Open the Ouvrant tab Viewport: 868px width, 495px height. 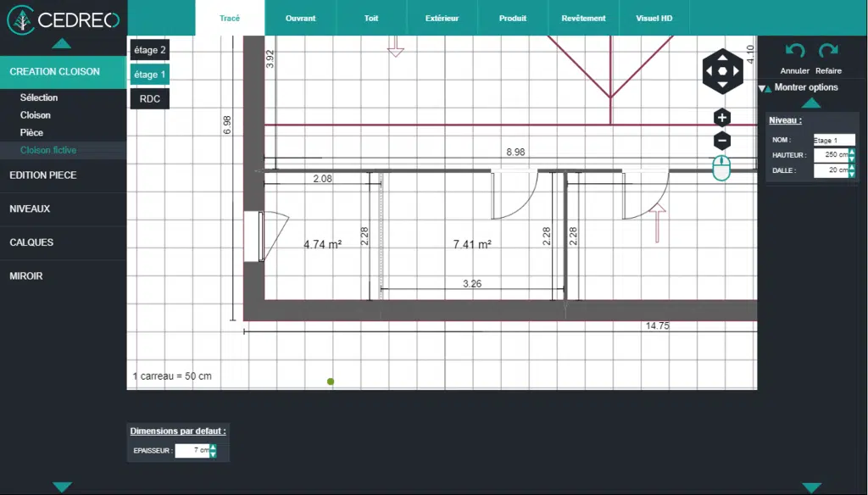[300, 18]
